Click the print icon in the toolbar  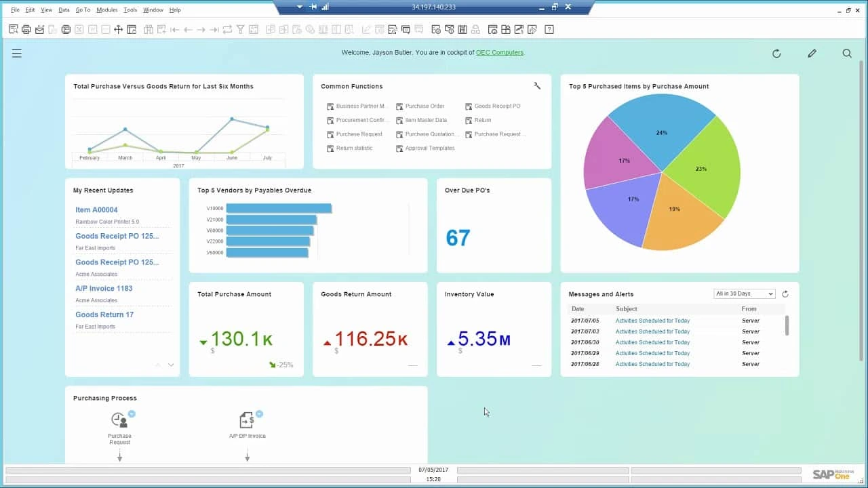tap(26, 29)
